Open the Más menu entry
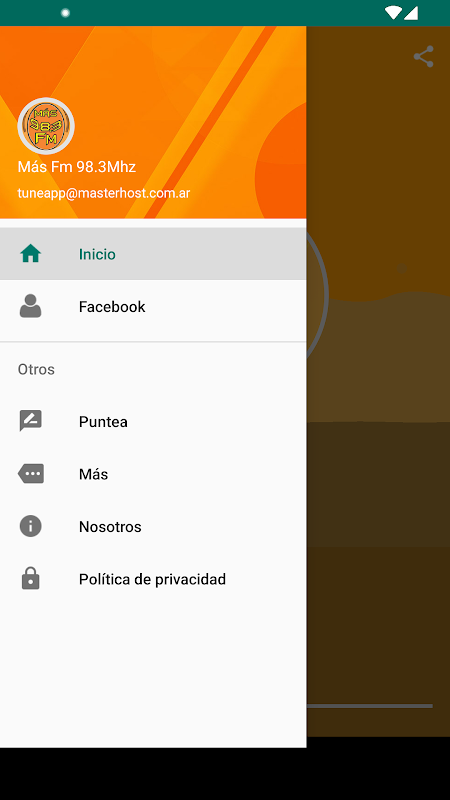Screen dimensions: 450x800 coord(153,474)
